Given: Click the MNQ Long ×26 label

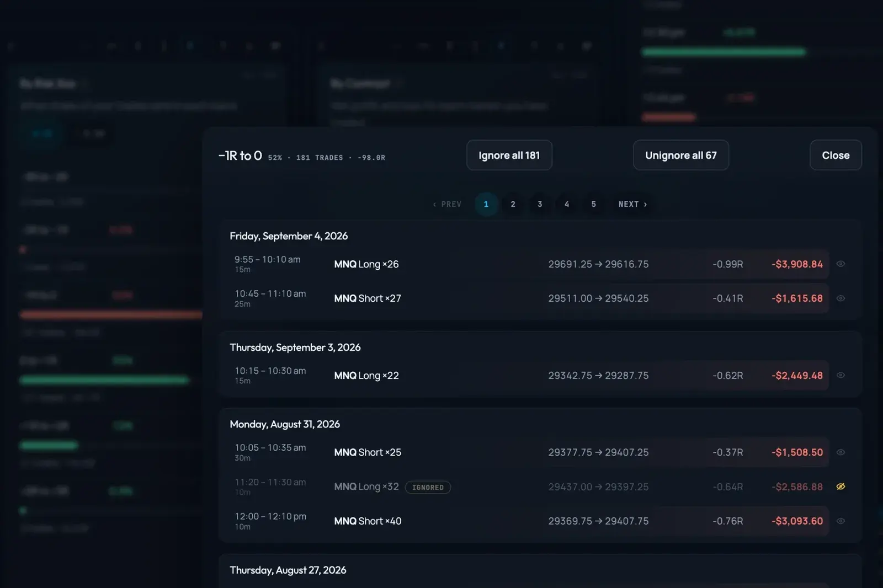Looking at the screenshot, I should (366, 264).
